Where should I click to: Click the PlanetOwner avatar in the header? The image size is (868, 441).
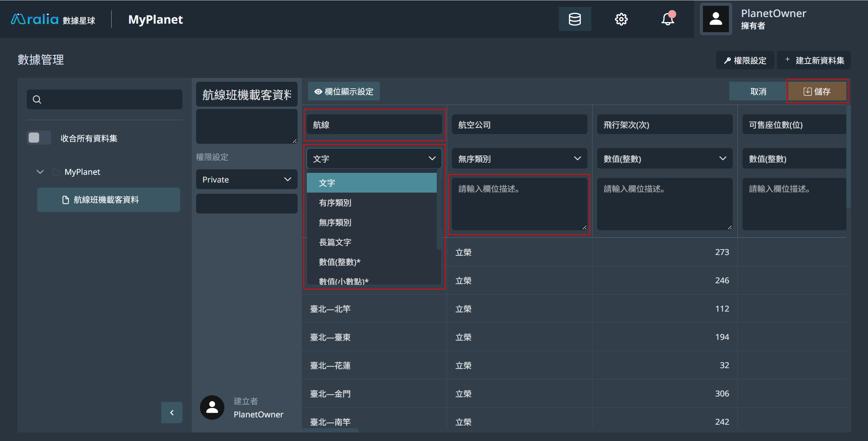pyautogui.click(x=716, y=19)
